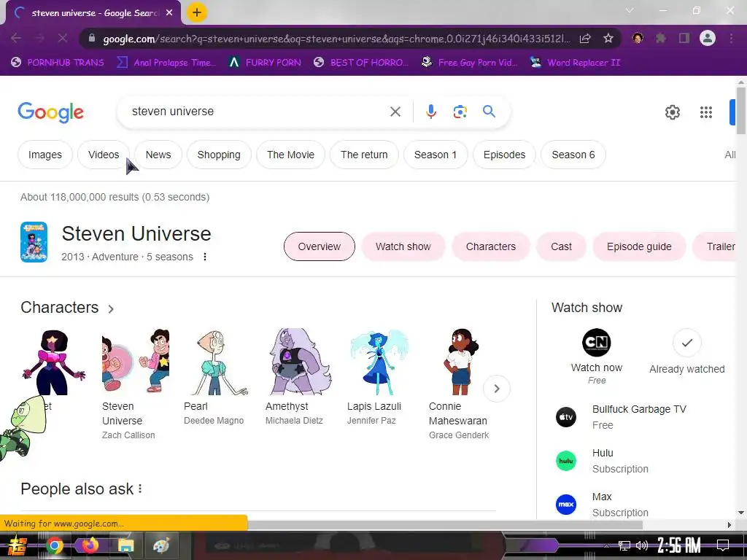Select the Cast pill
Image resolution: width=747 pixels, height=560 pixels.
coord(561,246)
